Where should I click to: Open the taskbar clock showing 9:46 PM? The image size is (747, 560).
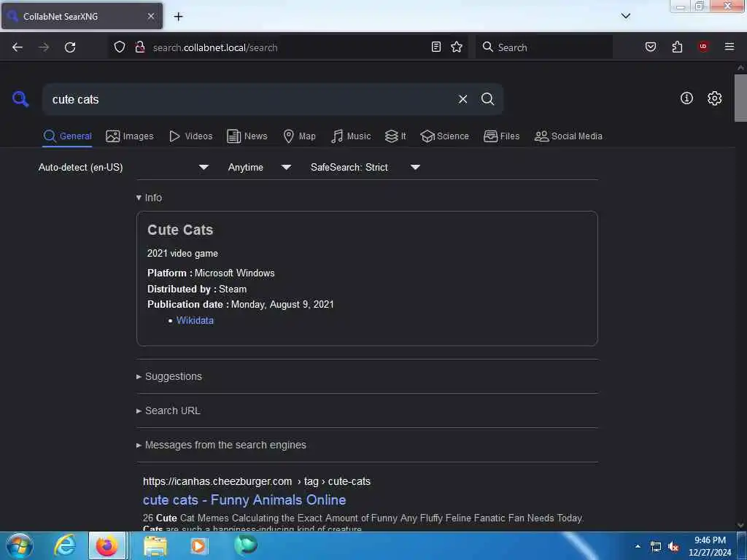click(x=709, y=546)
